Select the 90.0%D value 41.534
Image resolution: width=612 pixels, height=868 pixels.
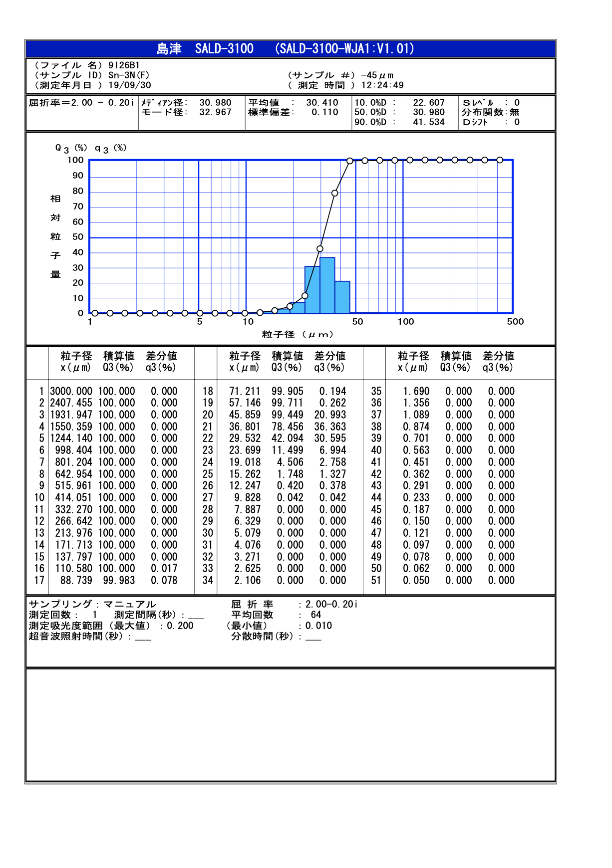tap(428, 122)
